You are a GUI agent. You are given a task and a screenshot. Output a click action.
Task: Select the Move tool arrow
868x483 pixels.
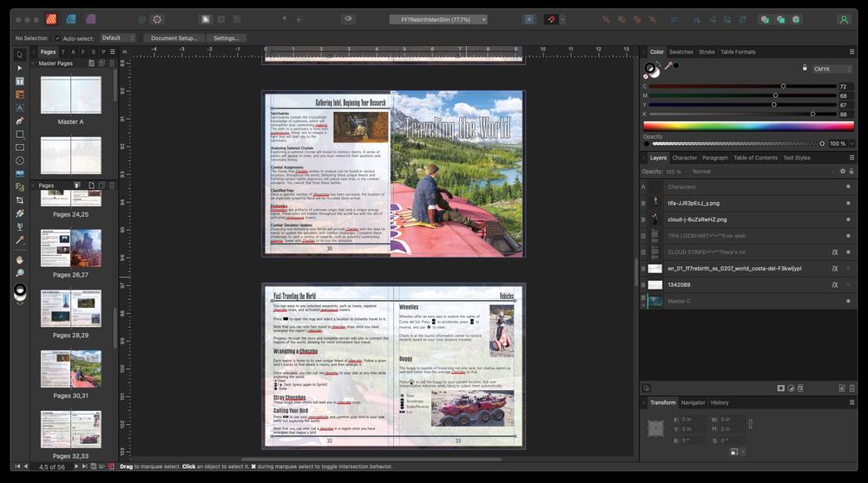[x=20, y=55]
